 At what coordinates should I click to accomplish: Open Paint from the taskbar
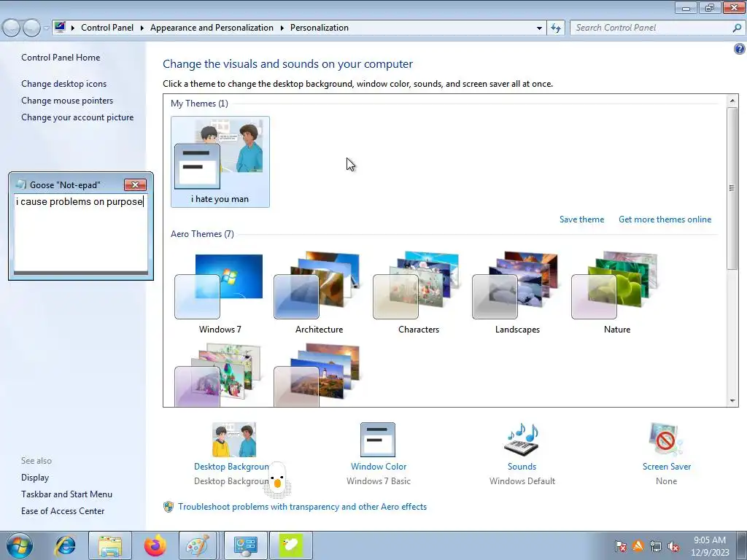(x=198, y=545)
